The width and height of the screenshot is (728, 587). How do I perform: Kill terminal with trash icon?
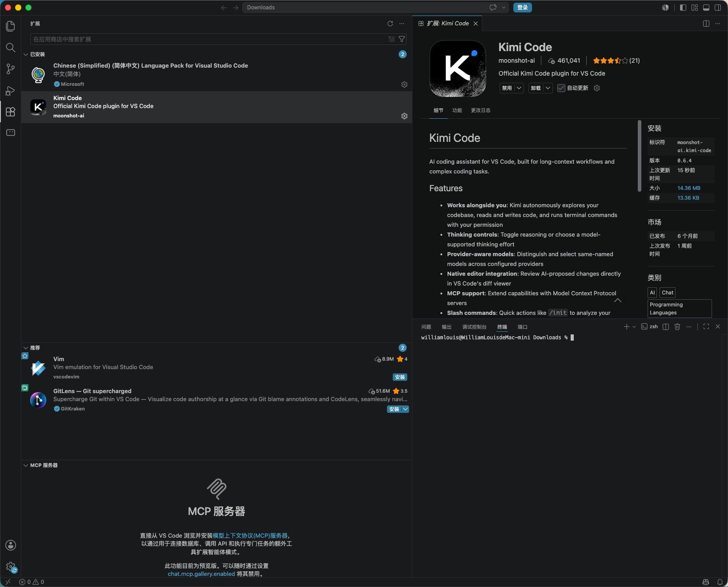pyautogui.click(x=677, y=327)
